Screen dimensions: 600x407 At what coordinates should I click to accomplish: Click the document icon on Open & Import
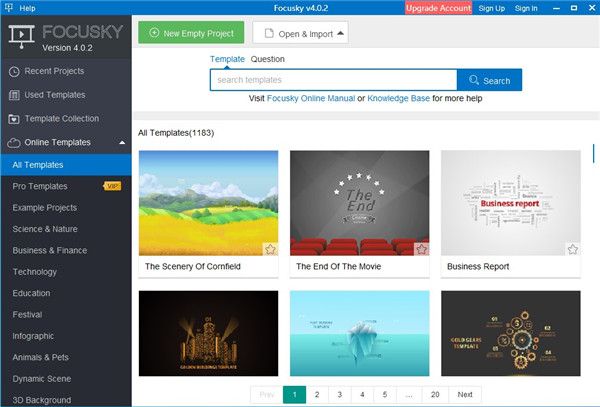269,33
